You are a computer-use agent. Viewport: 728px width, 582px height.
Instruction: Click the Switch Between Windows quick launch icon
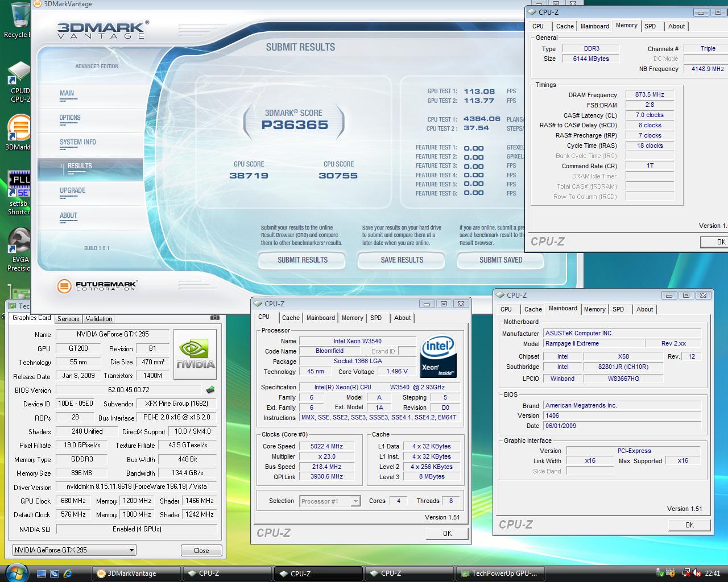[55, 573]
